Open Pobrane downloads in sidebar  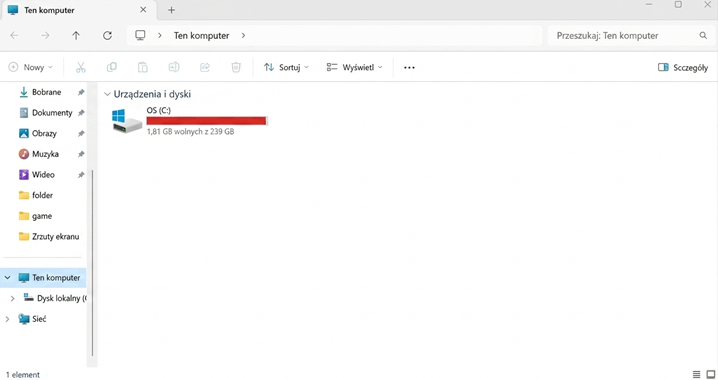pos(46,92)
